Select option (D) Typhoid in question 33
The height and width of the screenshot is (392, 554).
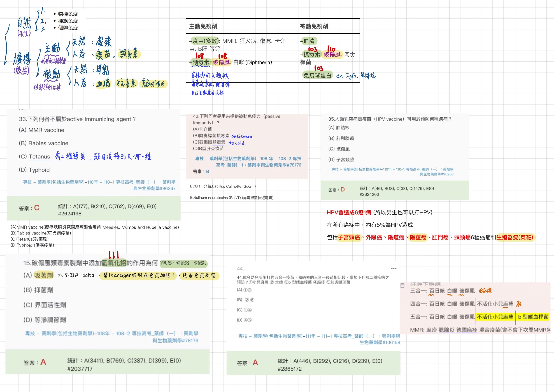[34, 170]
